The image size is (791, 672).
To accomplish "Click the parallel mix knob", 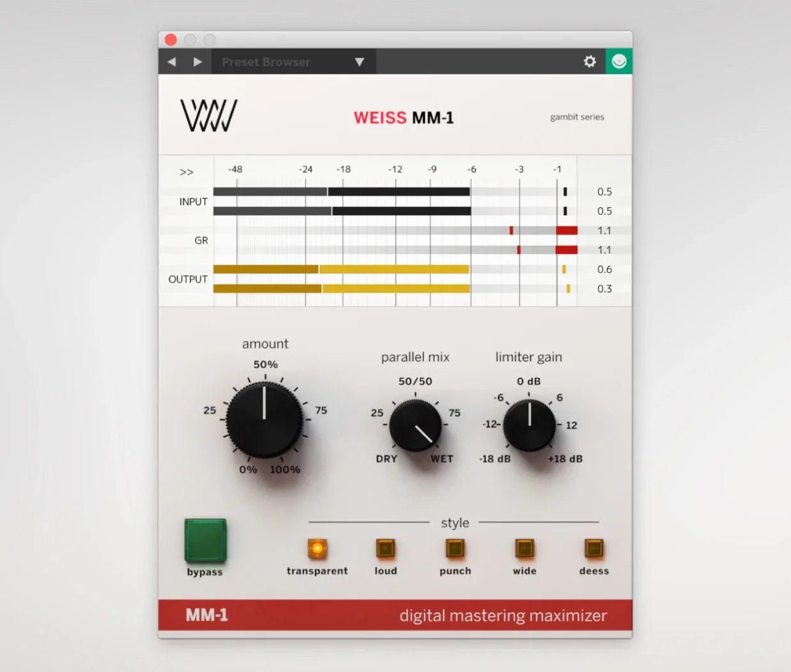I will tap(416, 425).
